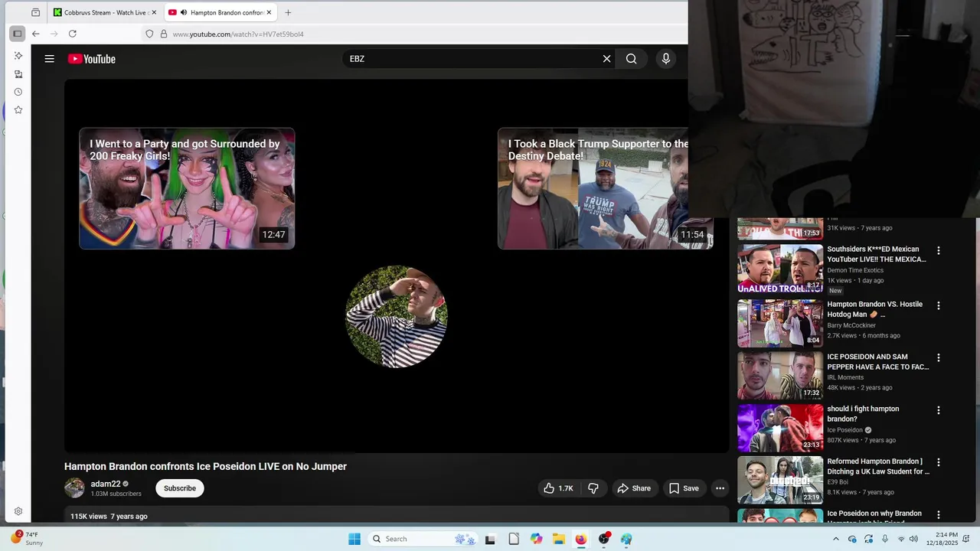Open options for should i fight hampton brandon
The width and height of the screenshot is (980, 551).
click(x=939, y=410)
